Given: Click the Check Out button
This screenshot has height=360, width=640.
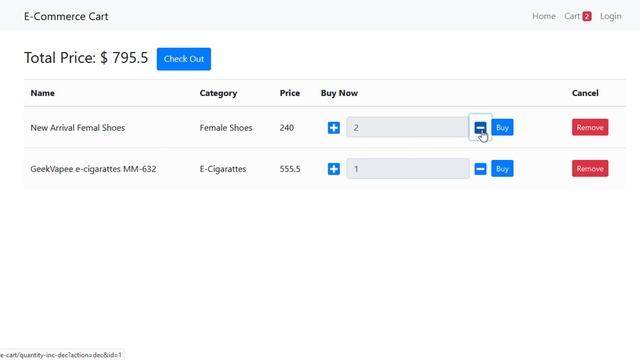Looking at the screenshot, I should coord(184,59).
